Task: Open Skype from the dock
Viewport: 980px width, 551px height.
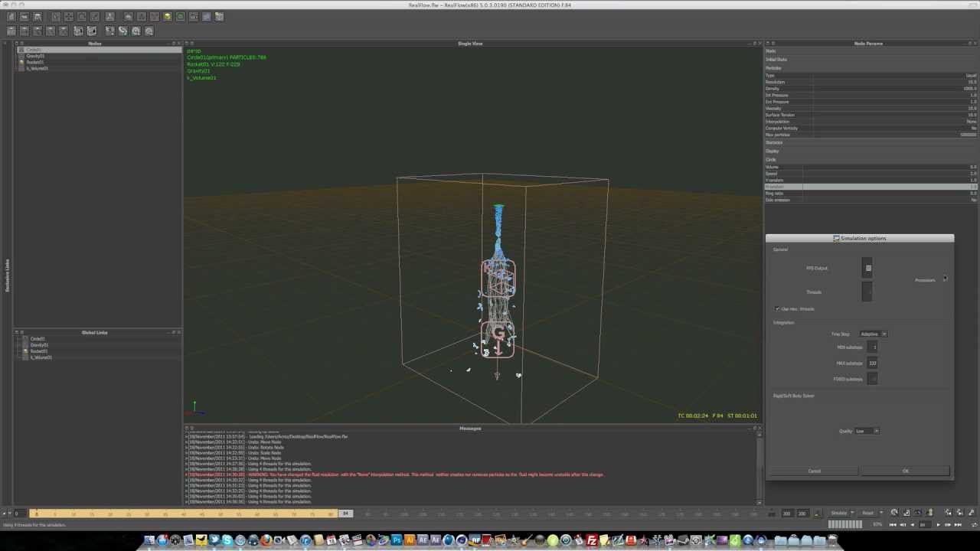Action: [227, 540]
